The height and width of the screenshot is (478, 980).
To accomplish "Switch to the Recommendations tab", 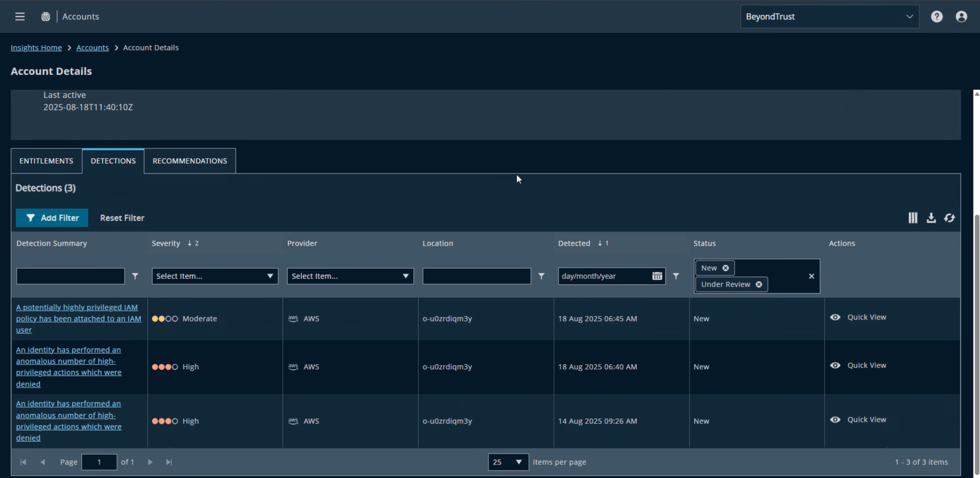I will pyautogui.click(x=190, y=161).
